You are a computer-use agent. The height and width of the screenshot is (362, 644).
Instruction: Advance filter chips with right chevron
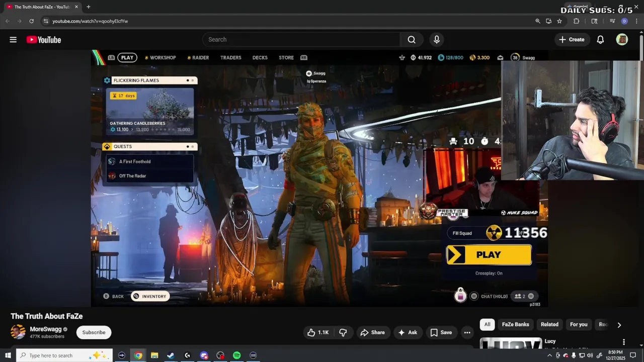(619, 325)
